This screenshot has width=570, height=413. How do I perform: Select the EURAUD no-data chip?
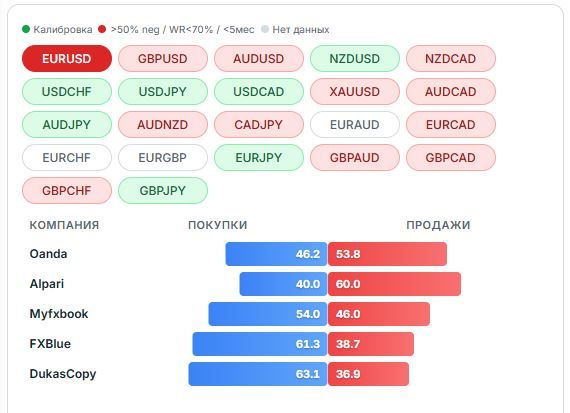(x=354, y=125)
